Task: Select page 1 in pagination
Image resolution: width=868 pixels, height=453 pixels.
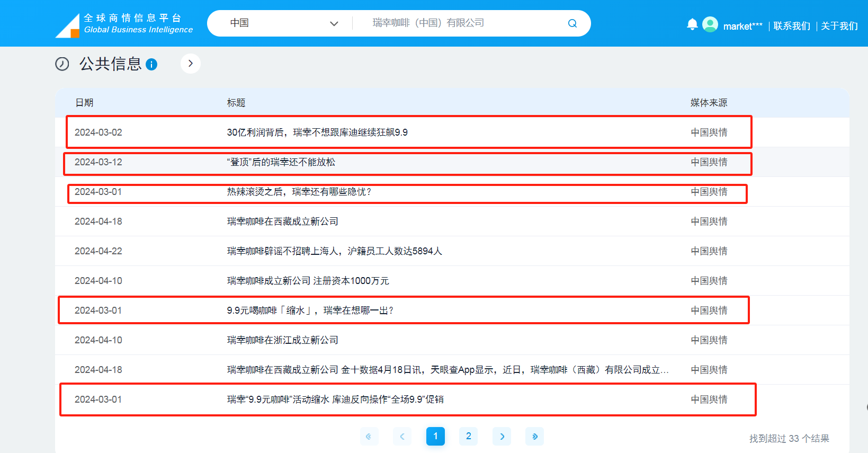Action: click(435, 437)
